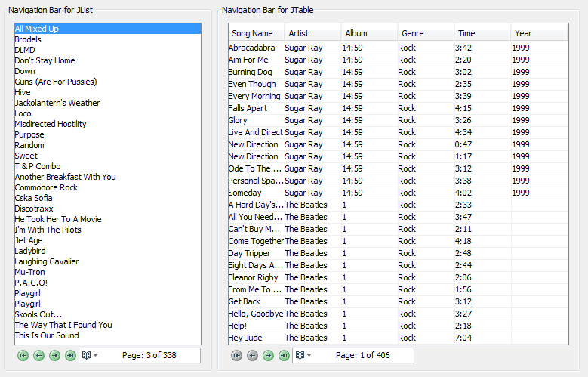Select 'P.A.C.O!' list item
Viewport: 588px width, 377px height.
pyautogui.click(x=108, y=283)
